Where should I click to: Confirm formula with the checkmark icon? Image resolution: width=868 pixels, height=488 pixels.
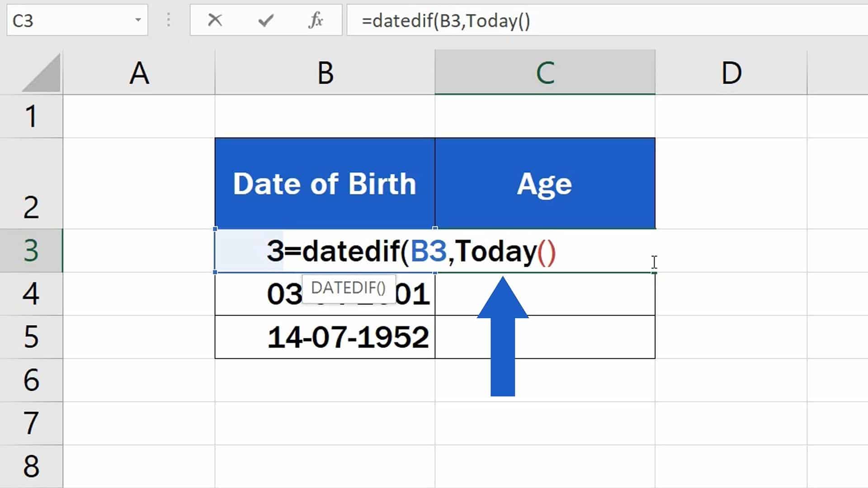(266, 20)
